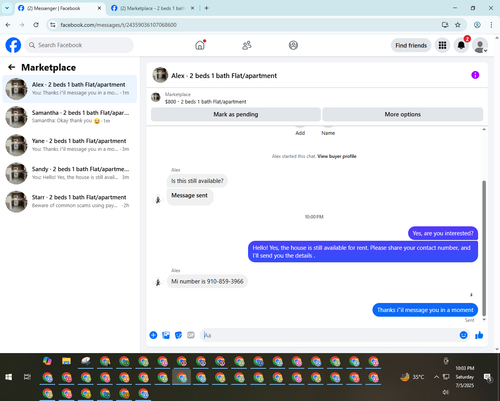Open Task View on the taskbar
This screenshot has height=401, width=500.
tap(27, 377)
